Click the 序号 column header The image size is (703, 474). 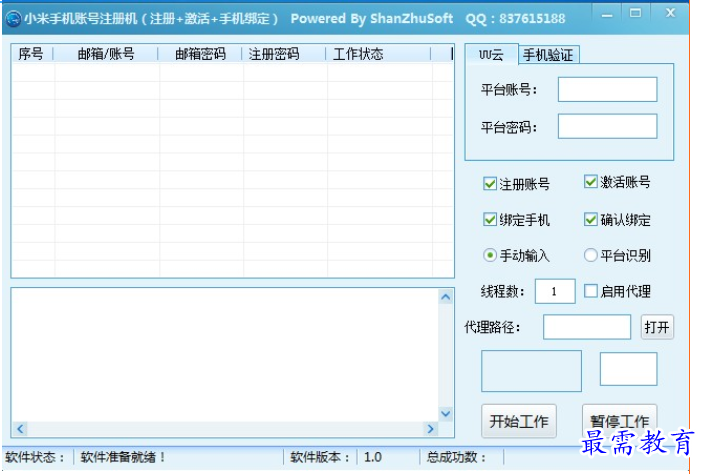31,54
